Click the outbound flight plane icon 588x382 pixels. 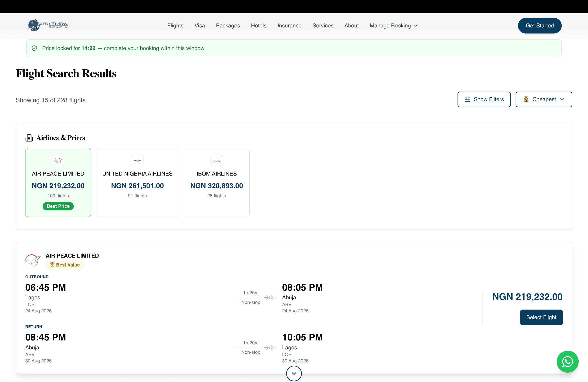[x=272, y=298]
